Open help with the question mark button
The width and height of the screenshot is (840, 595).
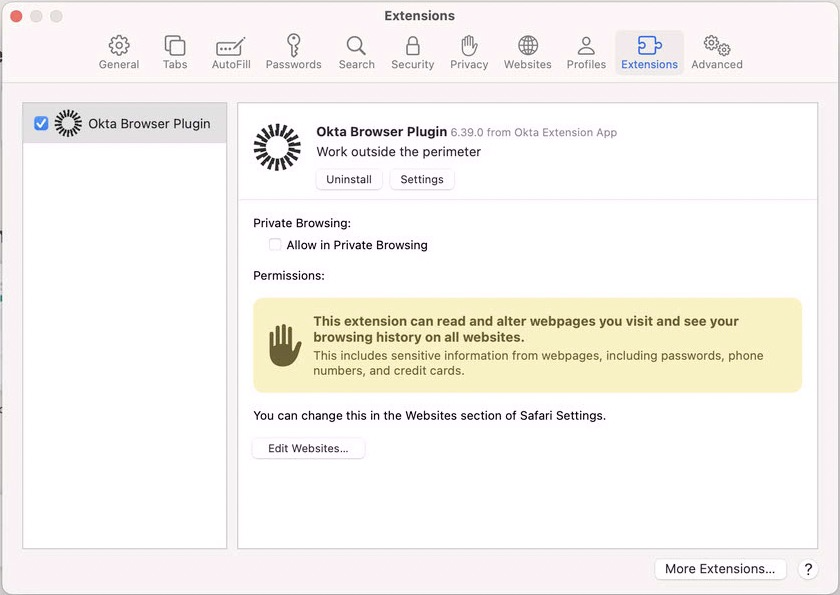click(808, 569)
